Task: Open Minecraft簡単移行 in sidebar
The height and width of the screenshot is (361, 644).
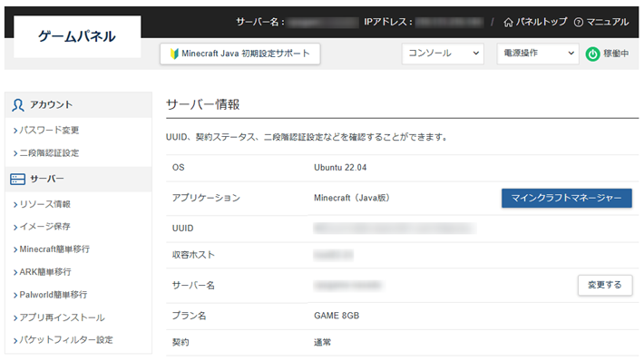Action: click(54, 249)
